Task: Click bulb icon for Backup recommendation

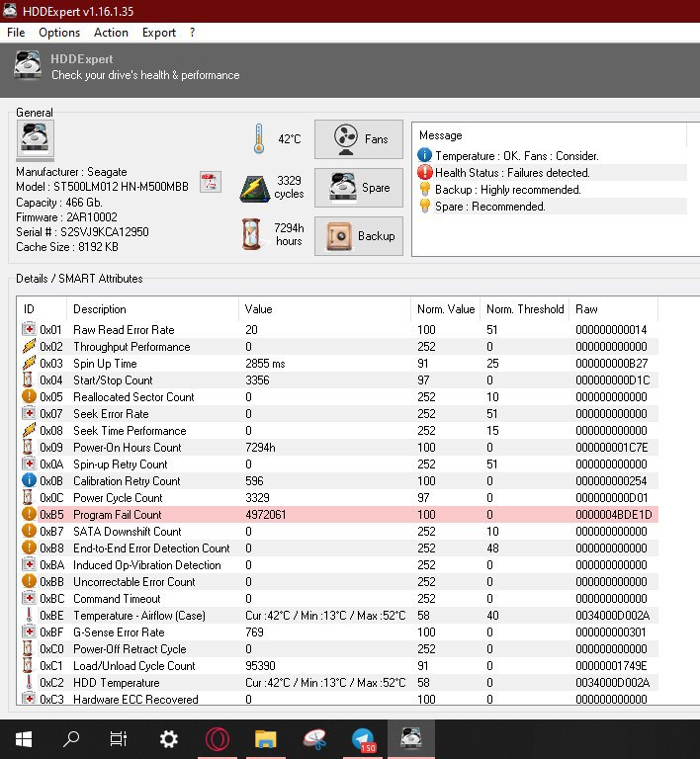Action: coord(424,190)
